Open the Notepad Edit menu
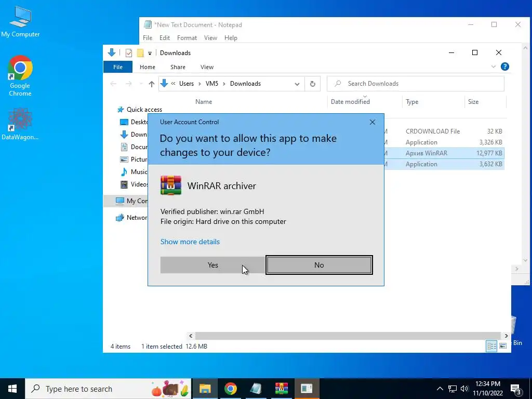The image size is (532, 399). pyautogui.click(x=165, y=37)
